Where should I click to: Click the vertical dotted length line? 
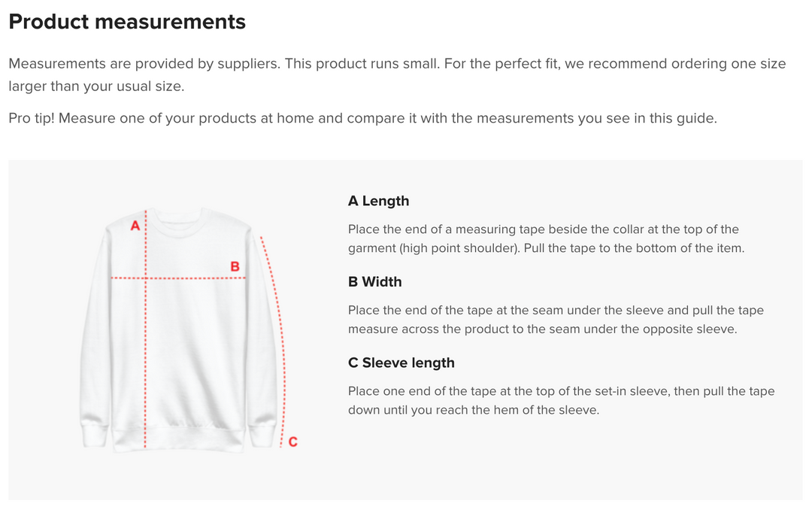146,329
